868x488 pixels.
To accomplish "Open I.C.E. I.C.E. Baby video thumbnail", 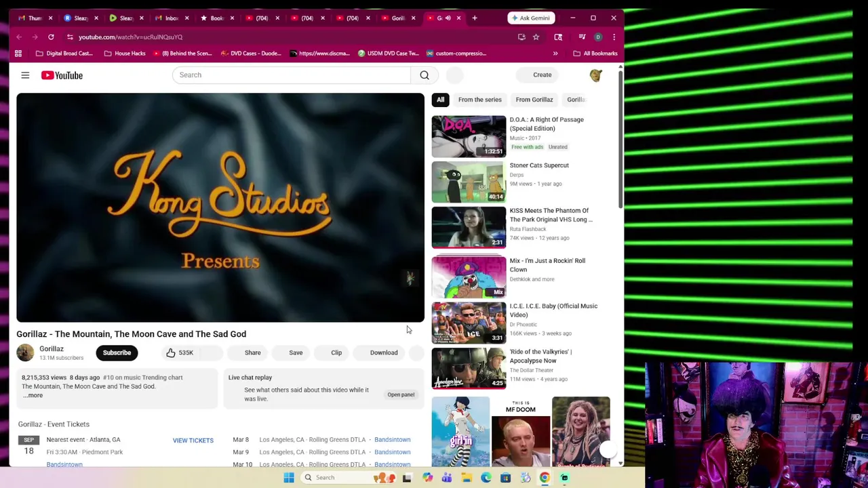I will pos(469,323).
